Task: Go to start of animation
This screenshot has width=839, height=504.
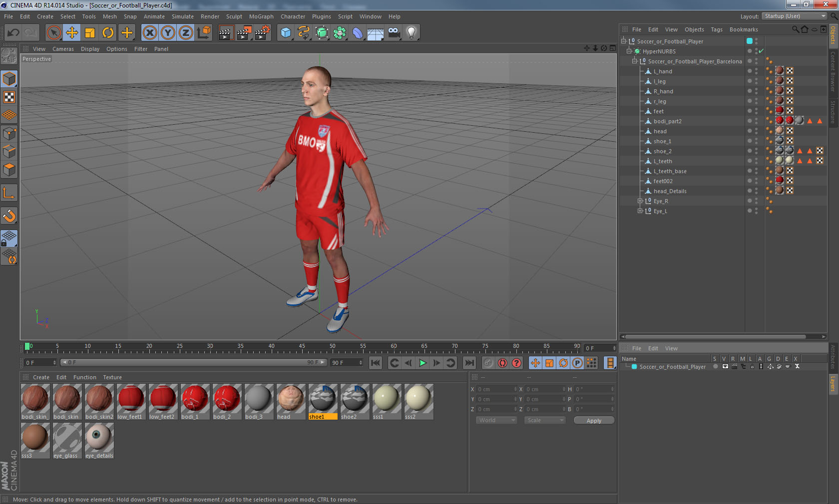Action: (376, 363)
